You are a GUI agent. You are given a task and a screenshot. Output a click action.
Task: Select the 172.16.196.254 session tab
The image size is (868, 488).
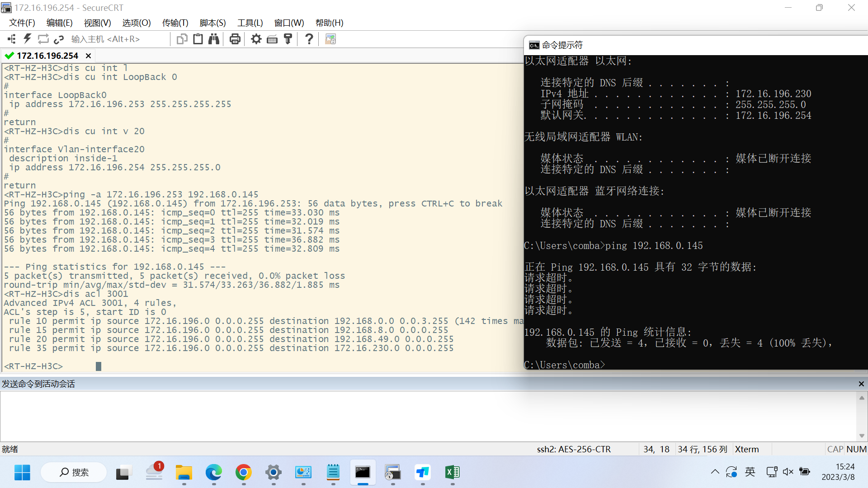coord(47,56)
